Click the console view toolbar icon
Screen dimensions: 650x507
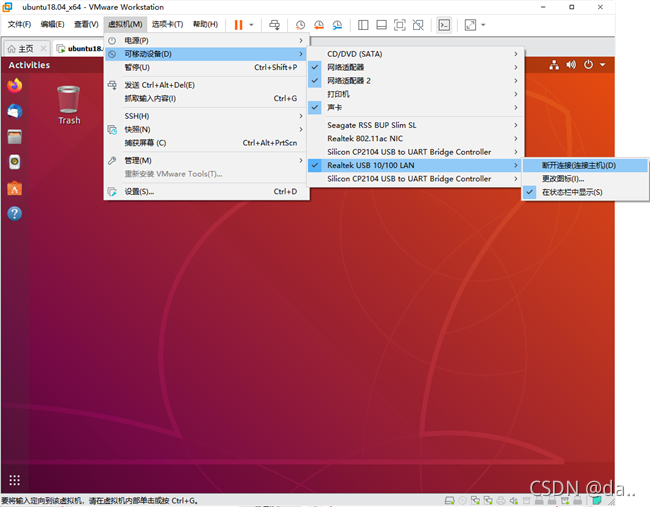(444, 25)
